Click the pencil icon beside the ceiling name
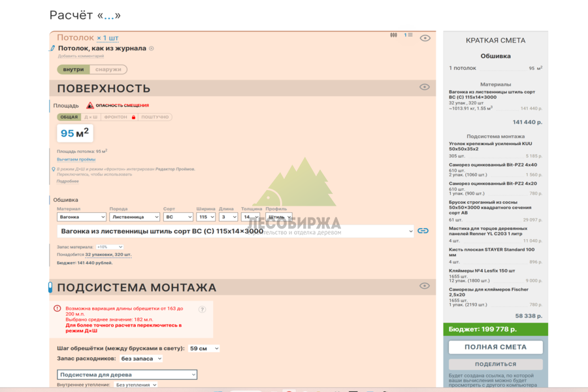 [52, 48]
